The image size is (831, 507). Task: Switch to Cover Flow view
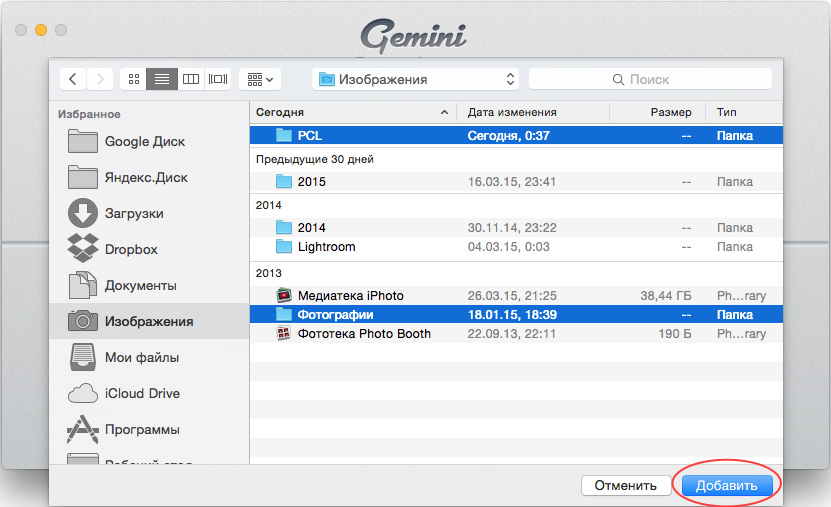217,79
